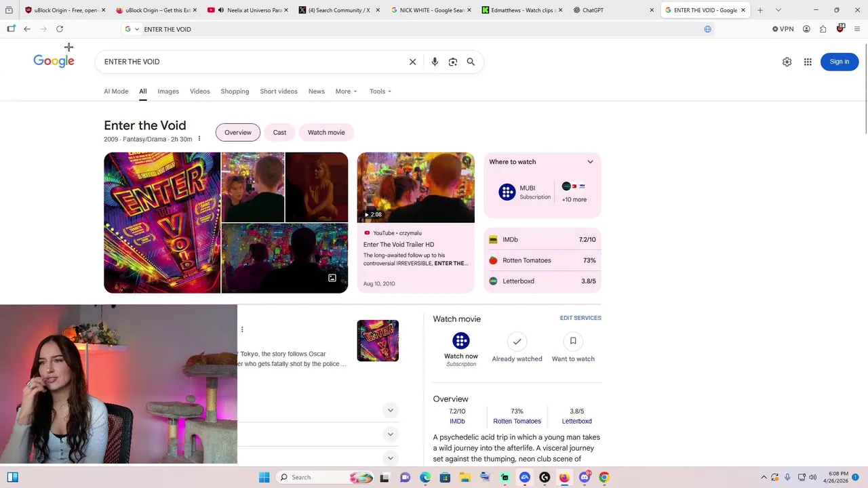Viewport: 868px width, 488px height.
Task: Switch to the ChatGPT browser tab
Action: click(614, 10)
